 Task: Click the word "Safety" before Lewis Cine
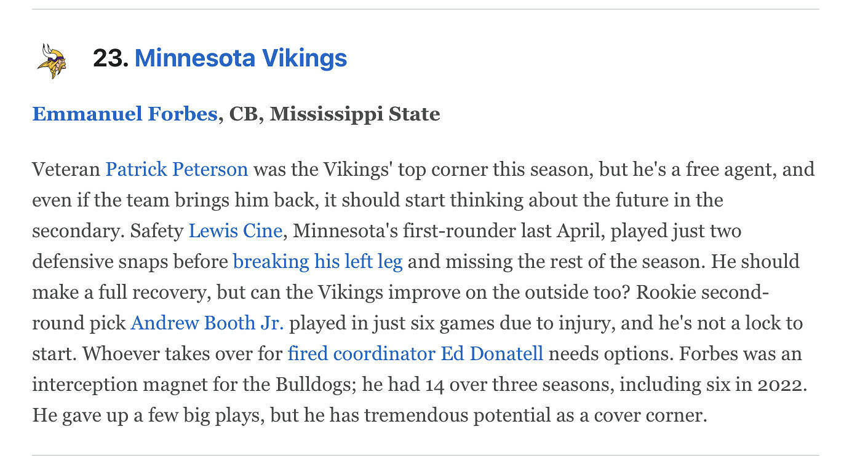click(156, 231)
